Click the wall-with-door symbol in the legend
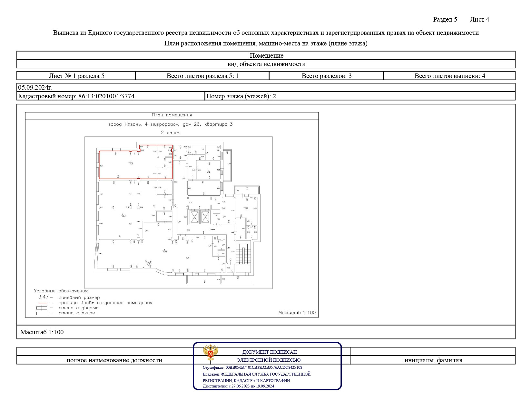 [x=42, y=308]
